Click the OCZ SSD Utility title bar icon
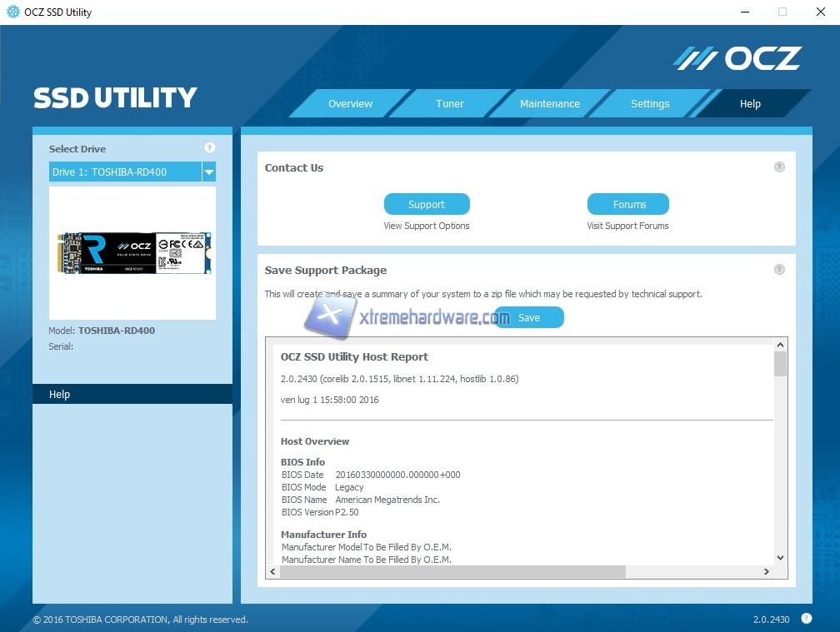Image resolution: width=840 pixels, height=632 pixels. click(x=13, y=12)
